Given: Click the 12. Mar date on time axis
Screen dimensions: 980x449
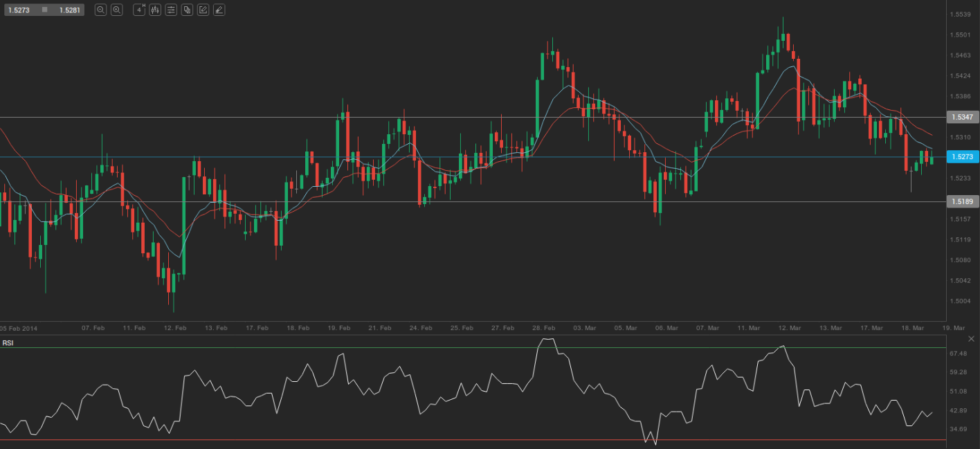Looking at the screenshot, I should pos(790,327).
